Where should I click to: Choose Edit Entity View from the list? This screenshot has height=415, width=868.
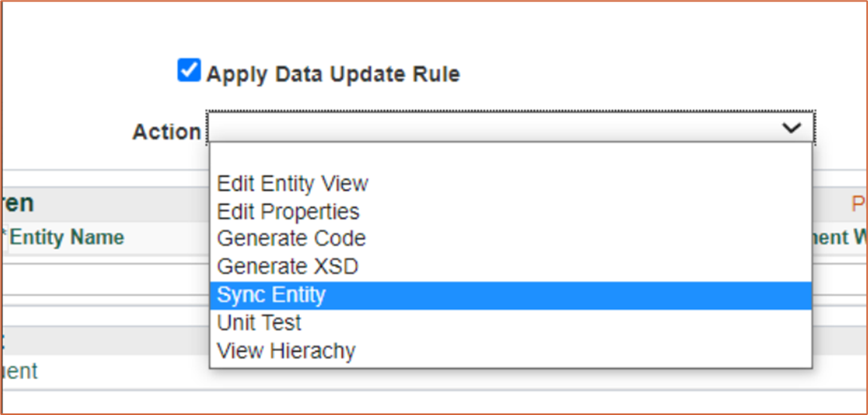[293, 184]
